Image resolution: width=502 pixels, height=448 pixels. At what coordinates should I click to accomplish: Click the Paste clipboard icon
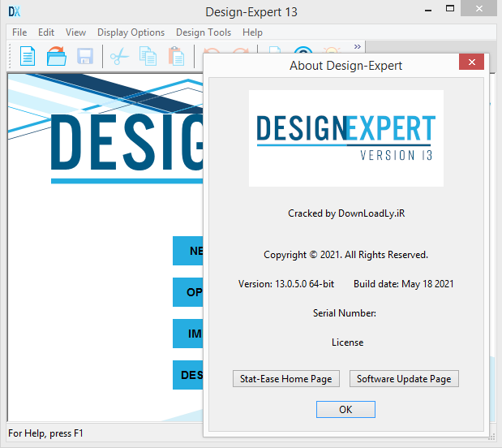(175, 56)
